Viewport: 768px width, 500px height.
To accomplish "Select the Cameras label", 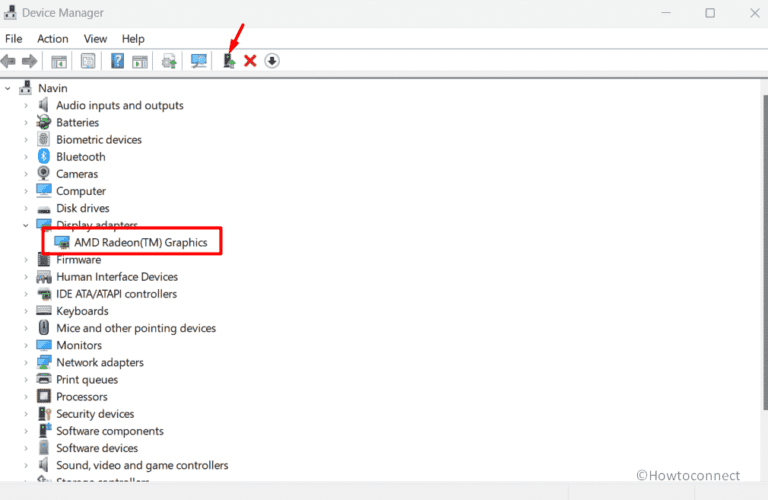I will [77, 174].
